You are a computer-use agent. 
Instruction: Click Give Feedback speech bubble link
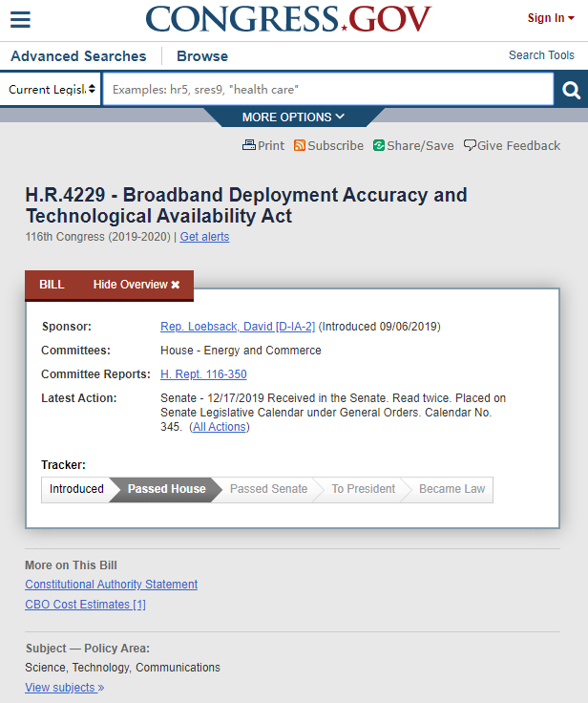(x=512, y=146)
